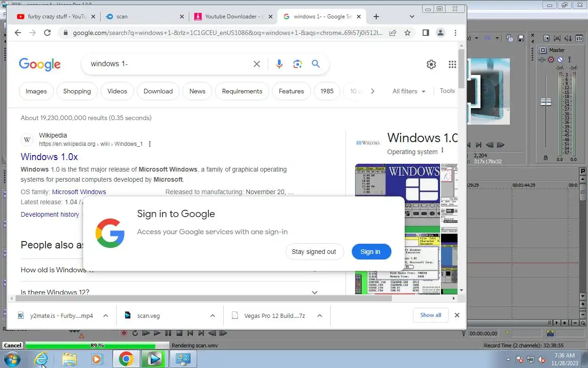Open Vegas Master bus FX gear
Screen dimensions: 588x368
pos(551,60)
